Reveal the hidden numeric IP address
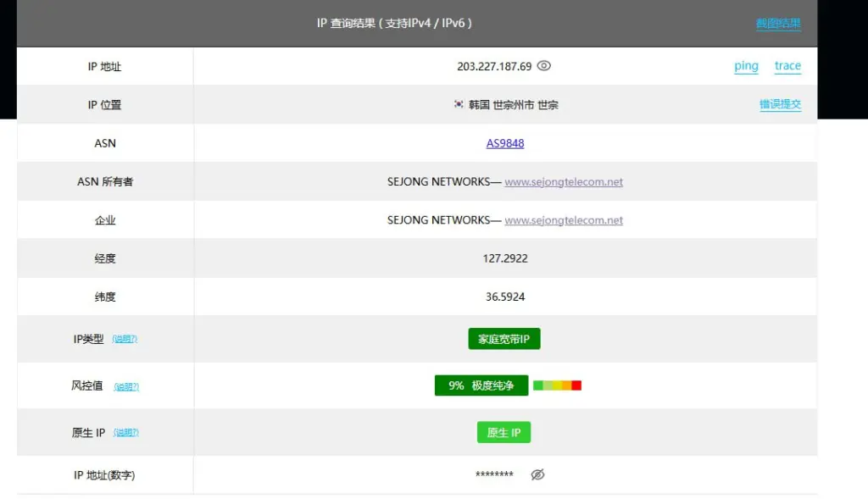 (x=537, y=475)
